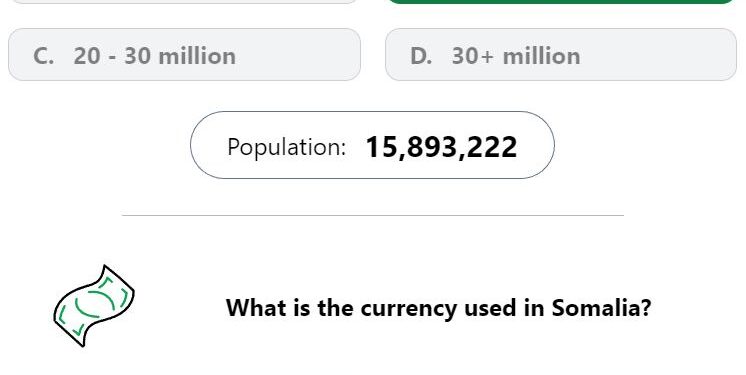Image resolution: width=746 pixels, height=375 pixels.
Task: Click the word 'Somalia?' in the question
Action: click(x=601, y=307)
